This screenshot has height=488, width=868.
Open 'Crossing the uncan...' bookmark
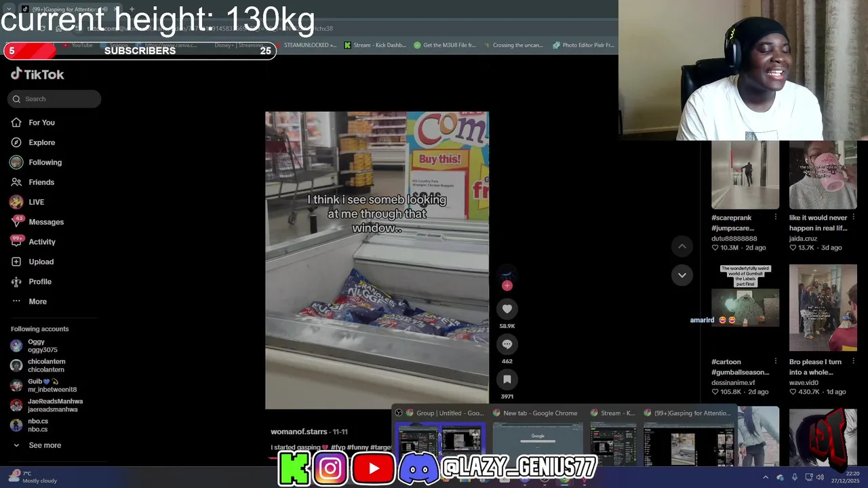point(513,45)
